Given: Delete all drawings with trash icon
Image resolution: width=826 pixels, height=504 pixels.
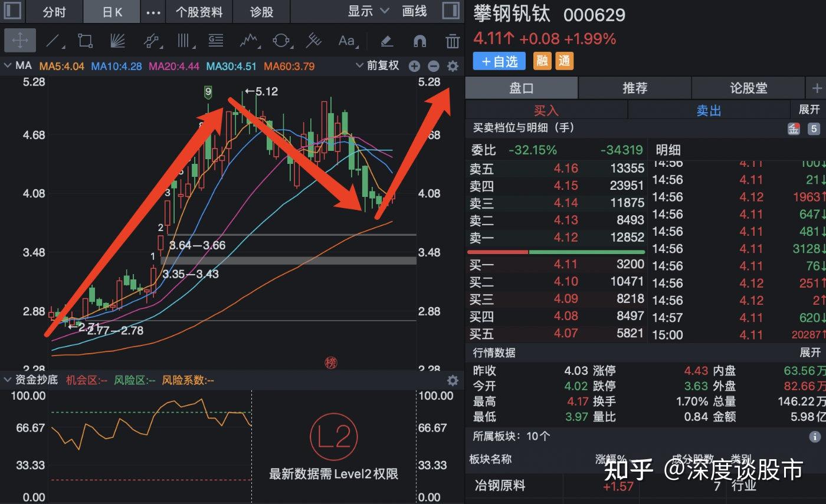Looking at the screenshot, I should [x=453, y=41].
